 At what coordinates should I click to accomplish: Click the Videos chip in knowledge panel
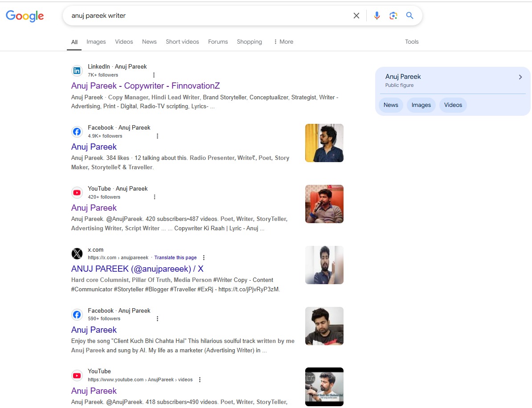(x=453, y=105)
